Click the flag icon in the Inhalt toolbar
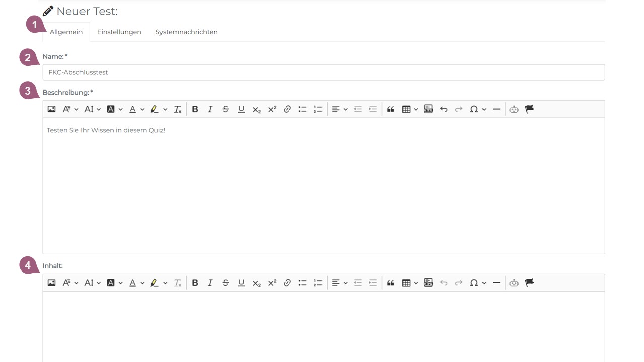 [x=529, y=283]
